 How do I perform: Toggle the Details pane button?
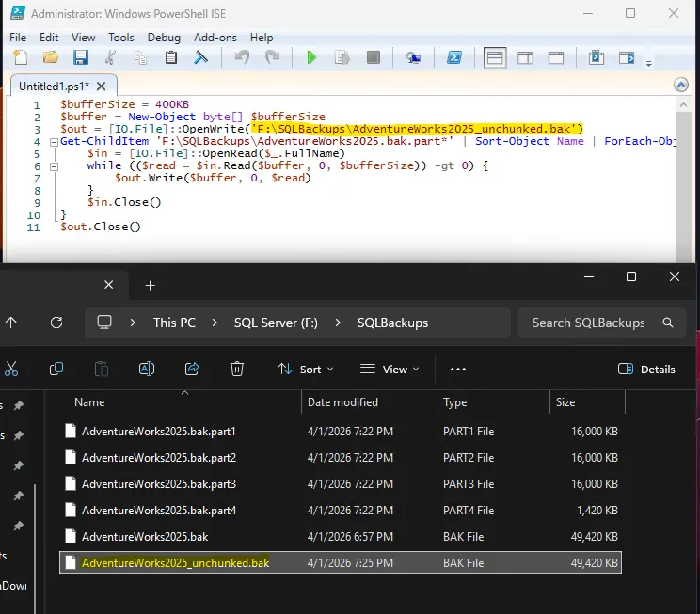point(646,369)
